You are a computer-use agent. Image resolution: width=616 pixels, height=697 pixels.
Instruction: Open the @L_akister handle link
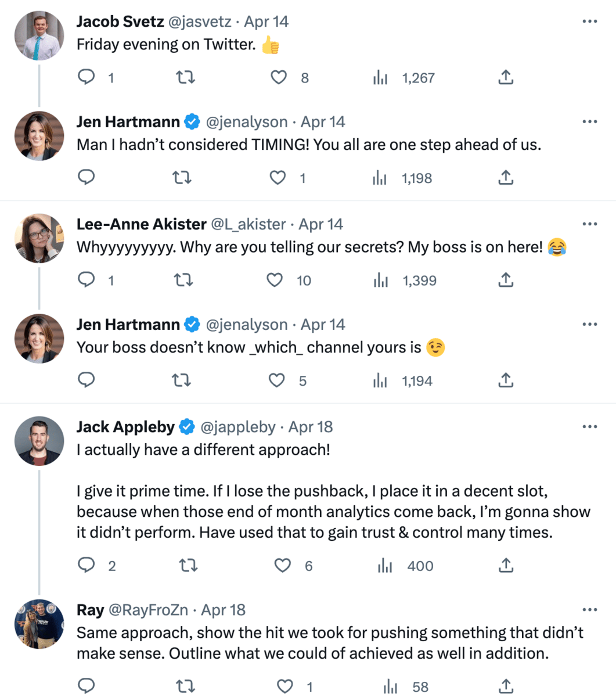[248, 224]
